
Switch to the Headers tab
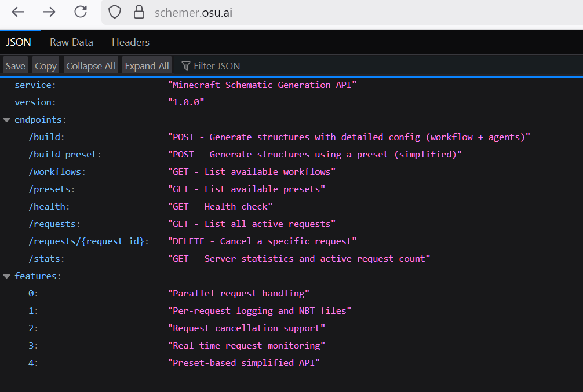coord(130,42)
